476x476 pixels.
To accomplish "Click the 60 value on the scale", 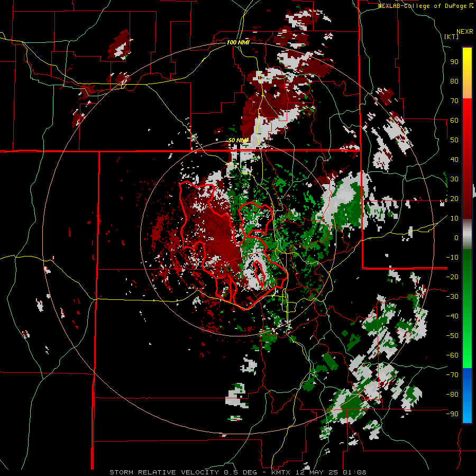I will (x=454, y=121).
